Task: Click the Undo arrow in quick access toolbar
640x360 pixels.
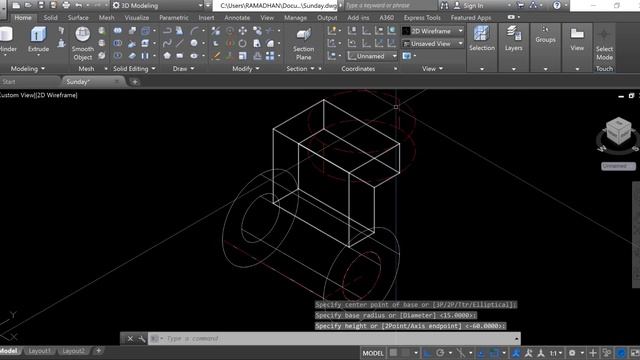Action: click(x=78, y=5)
